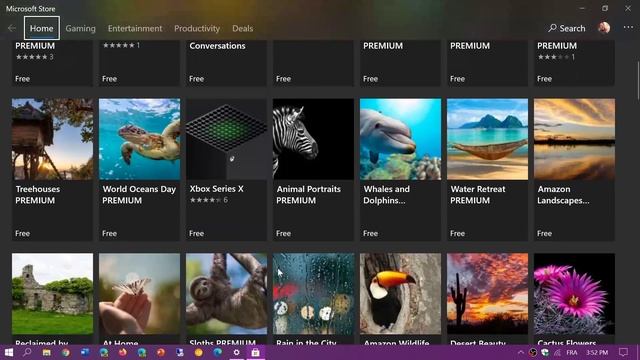Open the Rain in the City thumbnail
640x360 pixels.
(x=313, y=294)
